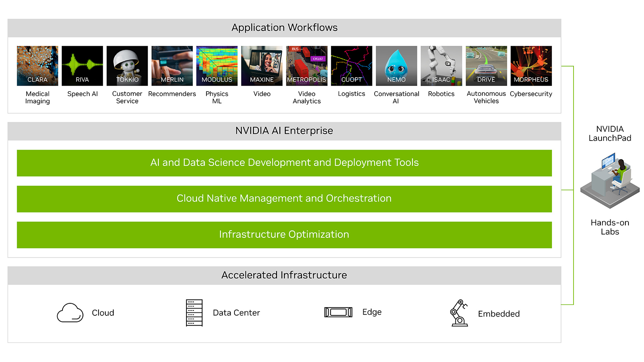
Task: Open the RIVA Speech AI workflow
Action: tap(82, 65)
